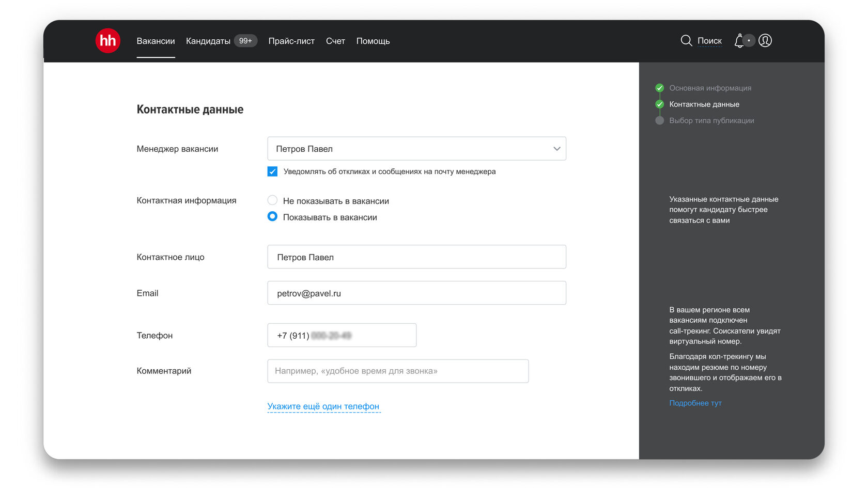Screen dimensions: 868x488
Task: Open notifications bell icon
Action: pyautogui.click(x=739, y=41)
